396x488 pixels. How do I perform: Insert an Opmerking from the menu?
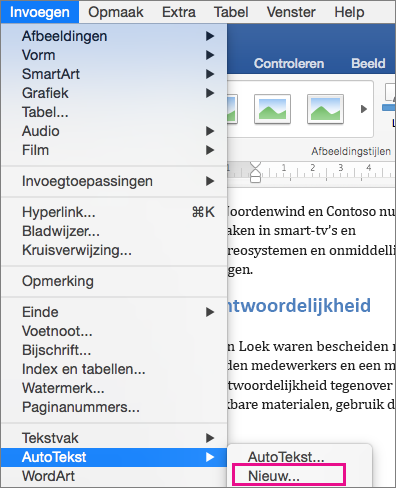[x=114, y=281]
